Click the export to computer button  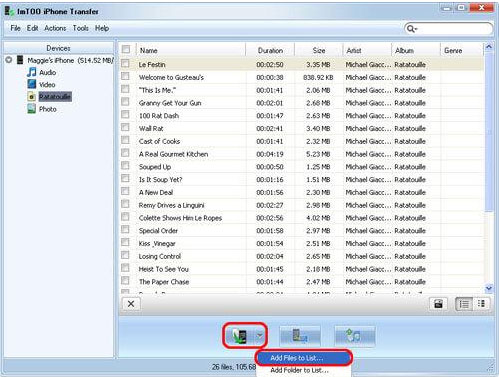tap(300, 336)
